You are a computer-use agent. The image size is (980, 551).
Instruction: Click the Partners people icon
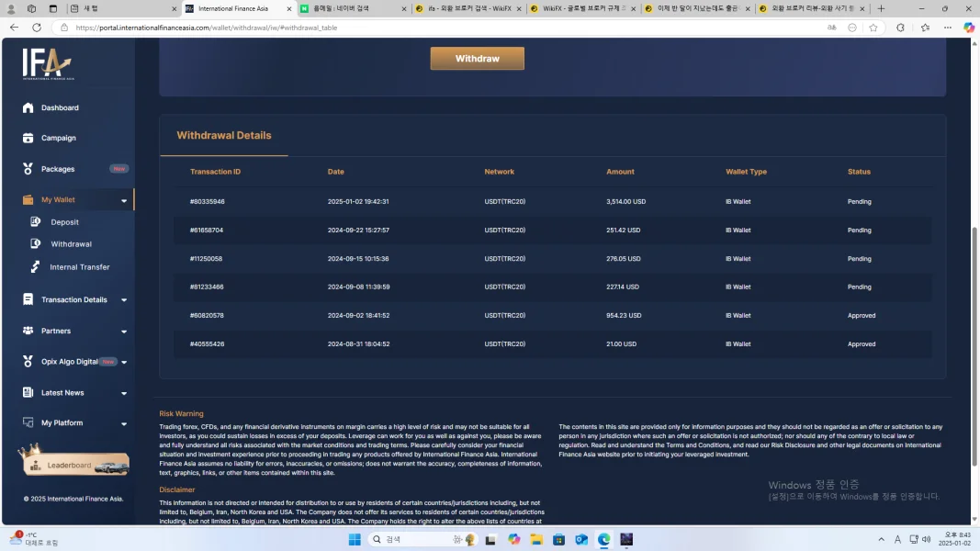click(28, 331)
